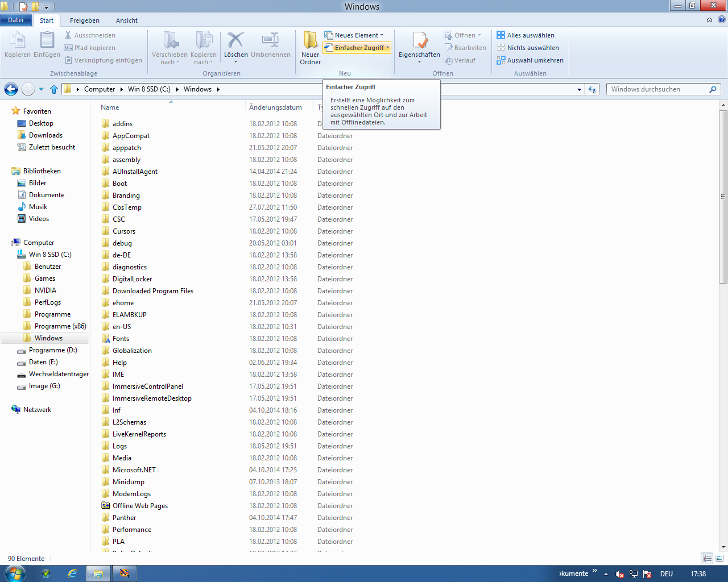Open recent locations dropdown next to forward
728x582 pixels.
point(41,89)
